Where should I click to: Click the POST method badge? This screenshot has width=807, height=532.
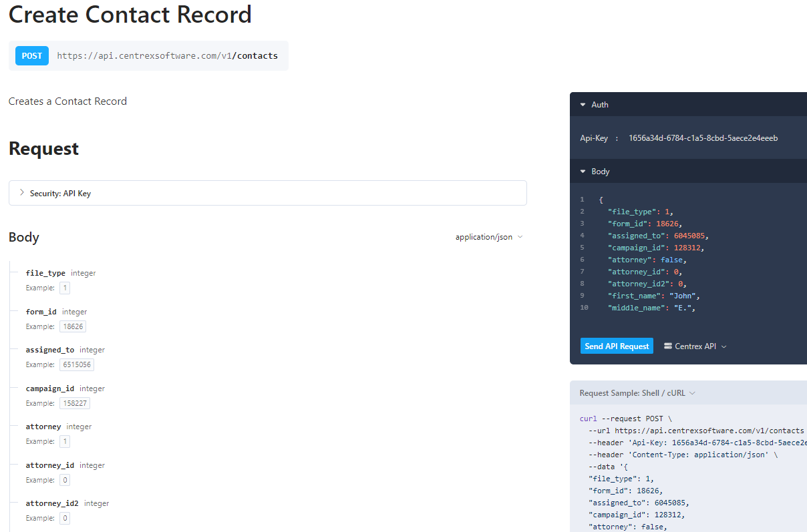(x=31, y=55)
